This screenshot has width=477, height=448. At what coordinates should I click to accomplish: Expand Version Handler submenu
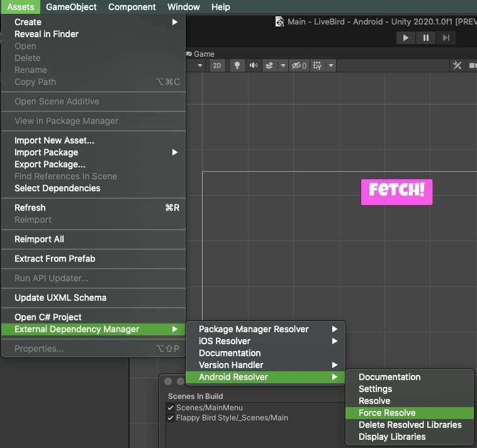tap(266, 365)
